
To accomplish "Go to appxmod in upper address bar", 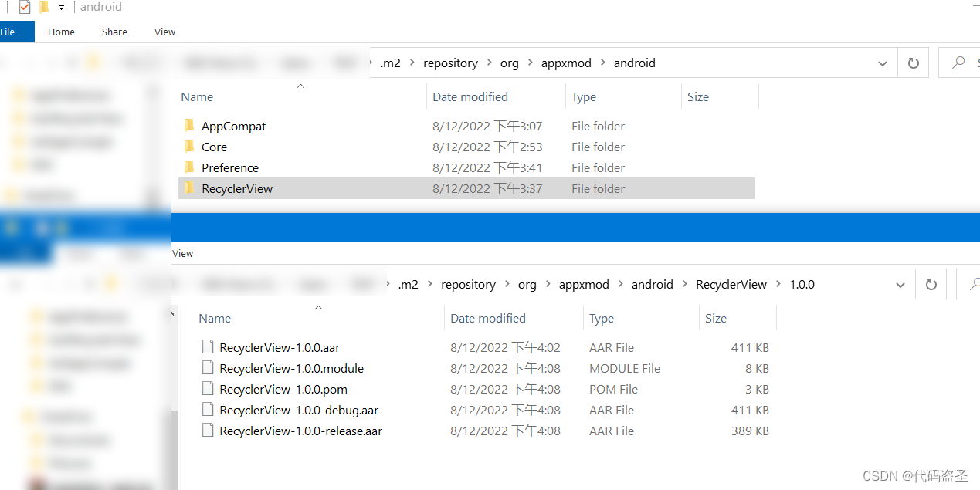I will [x=566, y=63].
